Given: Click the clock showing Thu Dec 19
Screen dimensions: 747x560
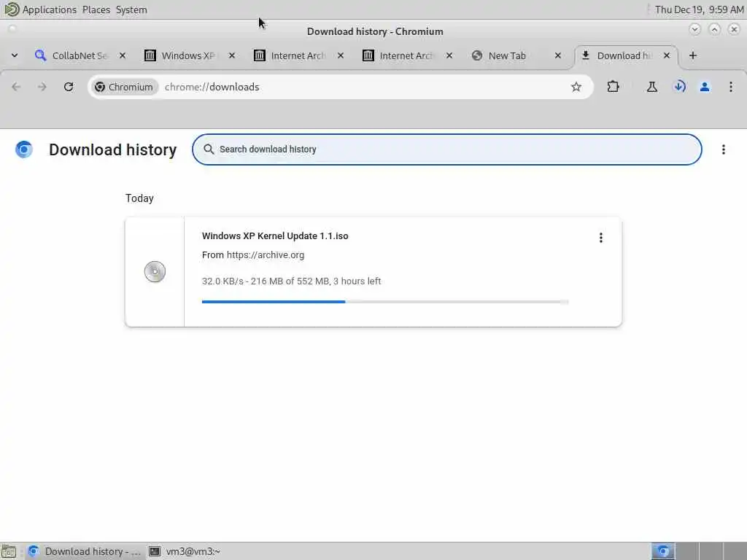Looking at the screenshot, I should coord(699,9).
